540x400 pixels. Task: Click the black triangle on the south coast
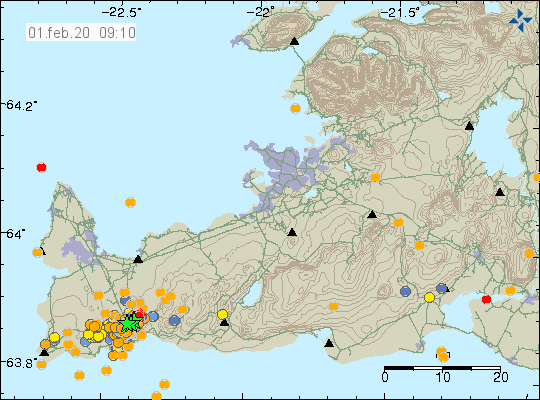coord(329,343)
